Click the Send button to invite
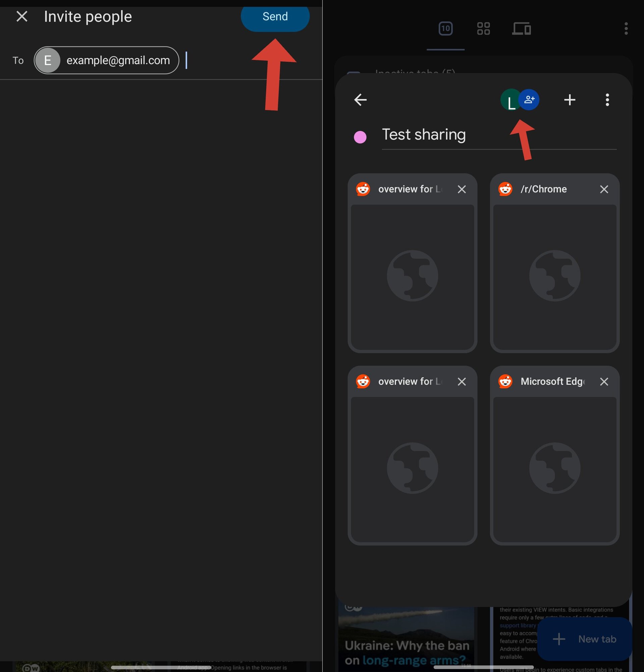644x672 pixels. [x=275, y=16]
